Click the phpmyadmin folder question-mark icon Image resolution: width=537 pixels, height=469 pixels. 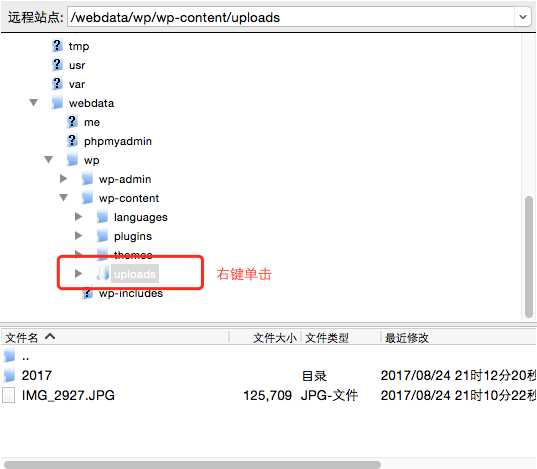point(72,141)
